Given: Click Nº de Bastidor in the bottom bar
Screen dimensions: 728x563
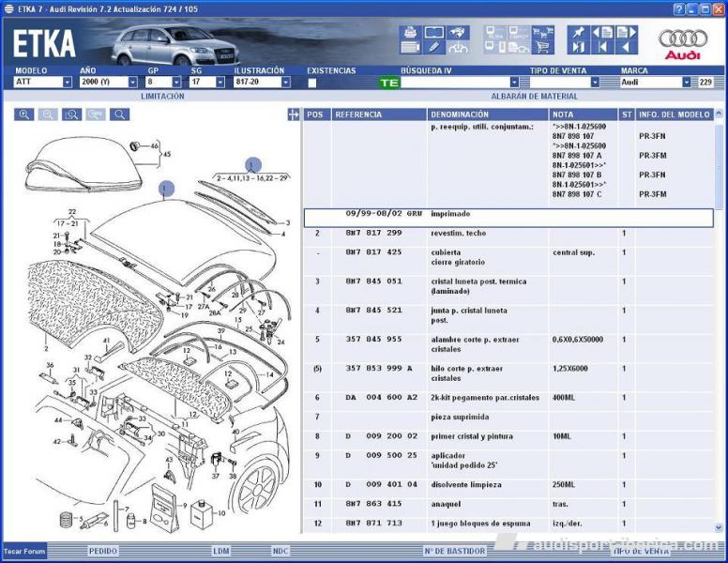Looking at the screenshot, I should click(455, 551).
